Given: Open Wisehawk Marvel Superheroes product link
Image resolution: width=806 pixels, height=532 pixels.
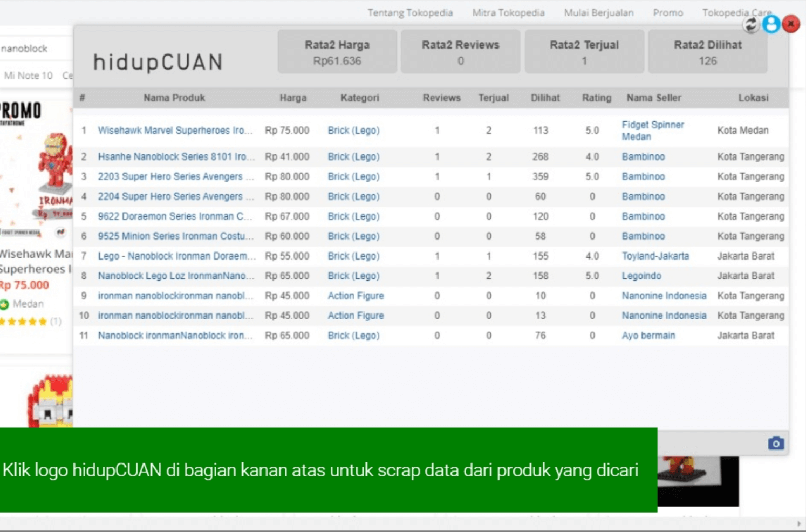Looking at the screenshot, I should (175, 130).
